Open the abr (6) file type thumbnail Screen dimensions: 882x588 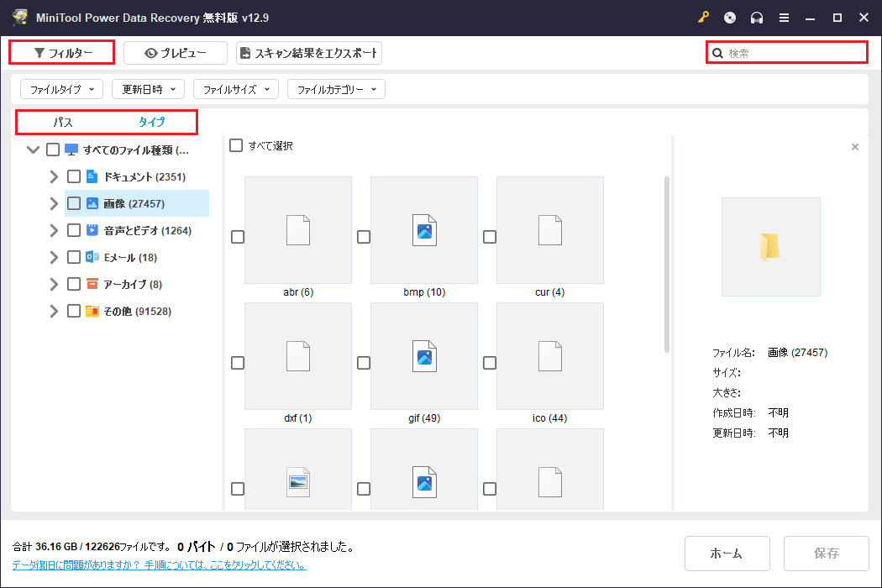[298, 230]
